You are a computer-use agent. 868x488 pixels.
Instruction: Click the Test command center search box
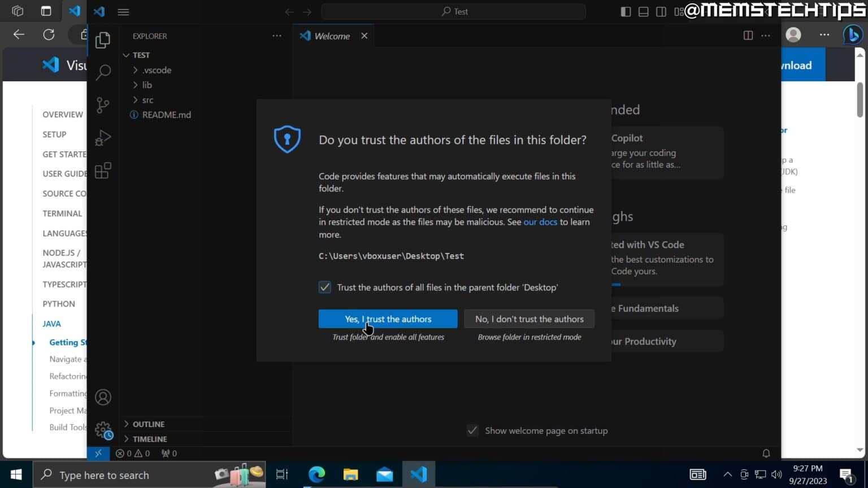click(x=454, y=11)
